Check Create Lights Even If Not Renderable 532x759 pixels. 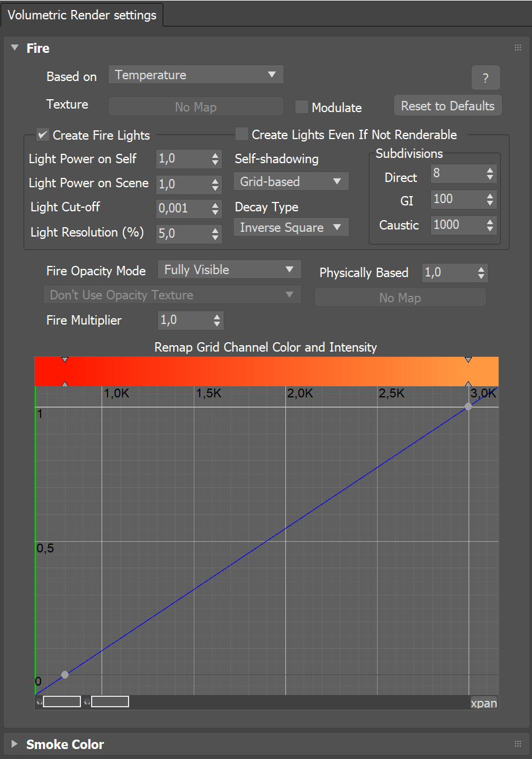241,134
